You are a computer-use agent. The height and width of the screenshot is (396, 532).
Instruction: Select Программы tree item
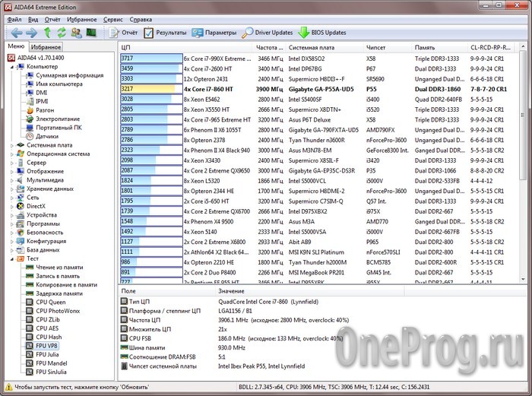click(x=43, y=223)
